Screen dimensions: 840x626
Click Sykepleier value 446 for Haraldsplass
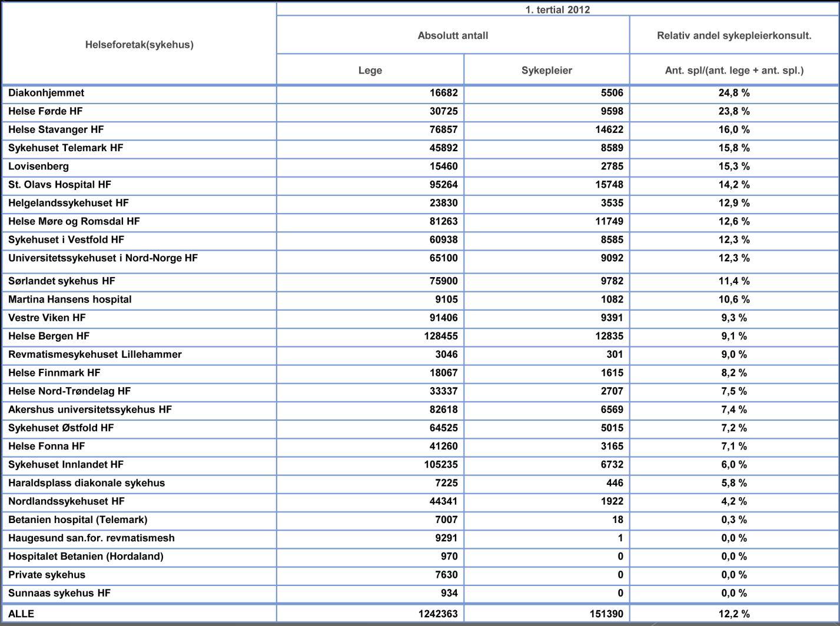pyautogui.click(x=615, y=483)
